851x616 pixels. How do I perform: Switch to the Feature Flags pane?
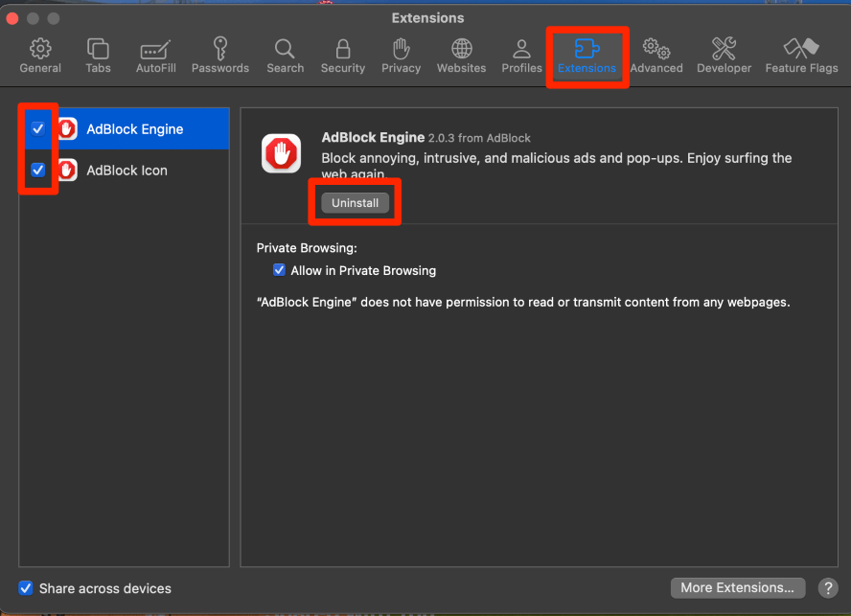801,56
